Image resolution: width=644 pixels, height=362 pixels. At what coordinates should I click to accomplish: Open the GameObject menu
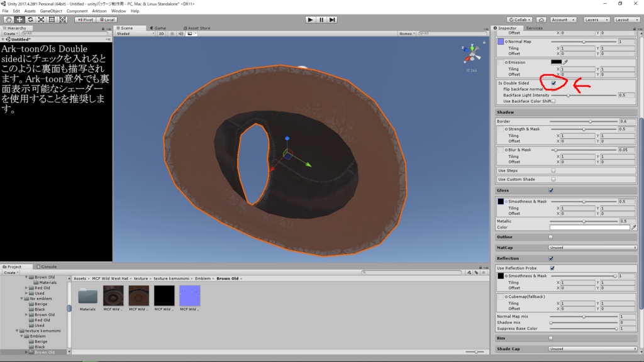click(x=50, y=11)
